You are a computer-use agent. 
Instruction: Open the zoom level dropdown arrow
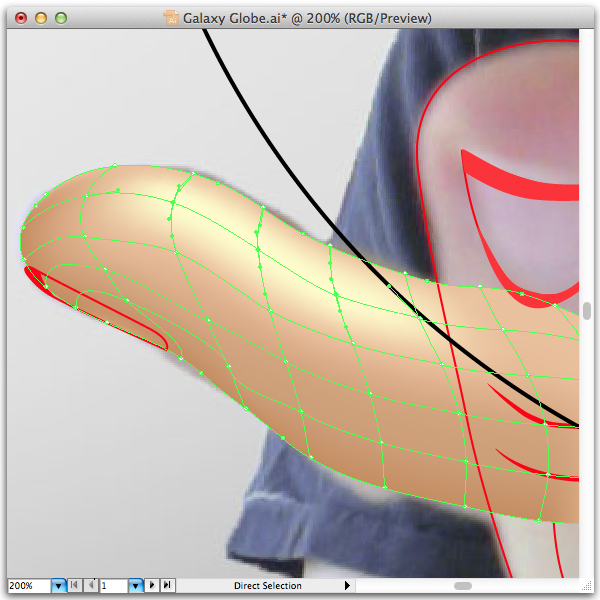(x=59, y=585)
